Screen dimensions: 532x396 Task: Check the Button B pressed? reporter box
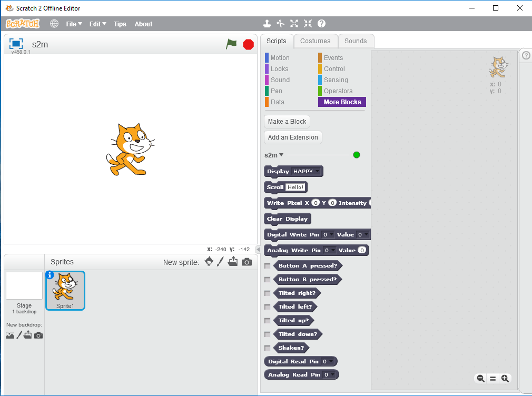[x=268, y=279]
